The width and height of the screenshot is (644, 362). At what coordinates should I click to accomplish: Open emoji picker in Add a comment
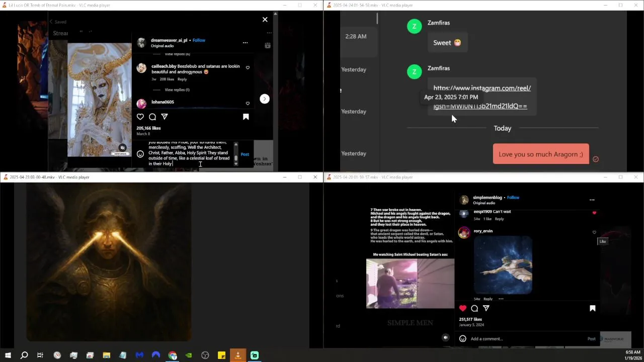tap(463, 339)
